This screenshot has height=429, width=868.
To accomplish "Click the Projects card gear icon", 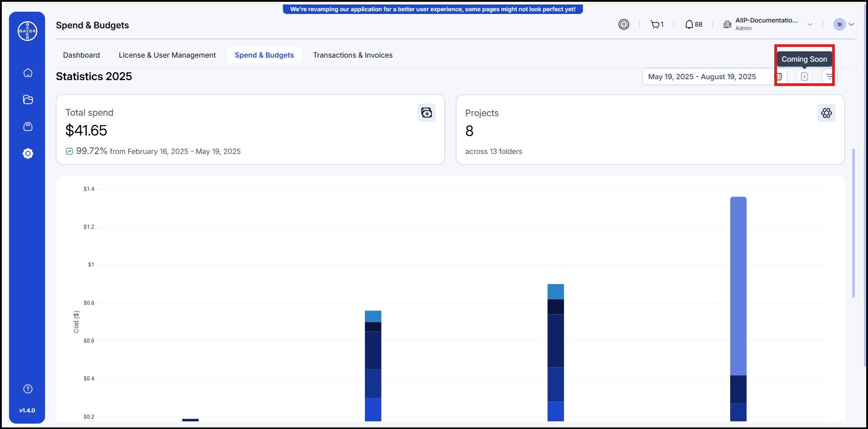I will pos(827,113).
